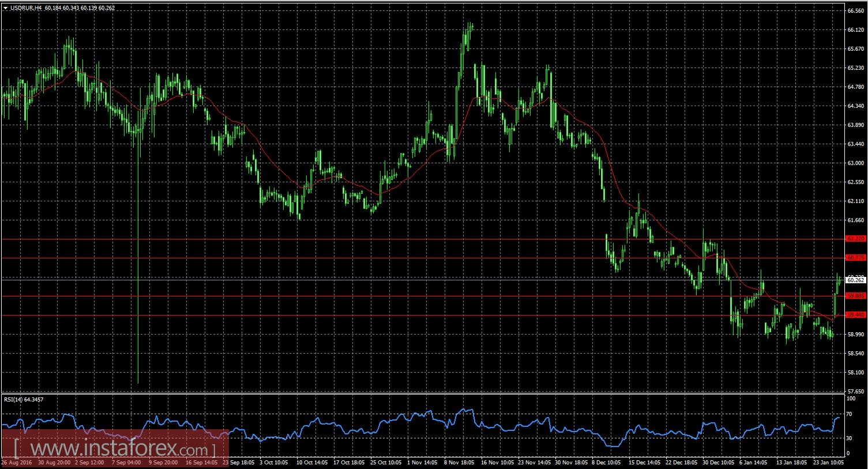Viewport: 868px width, 469px height.
Task: Click the 8 Nov 18:05 timestamp
Action: (459, 462)
